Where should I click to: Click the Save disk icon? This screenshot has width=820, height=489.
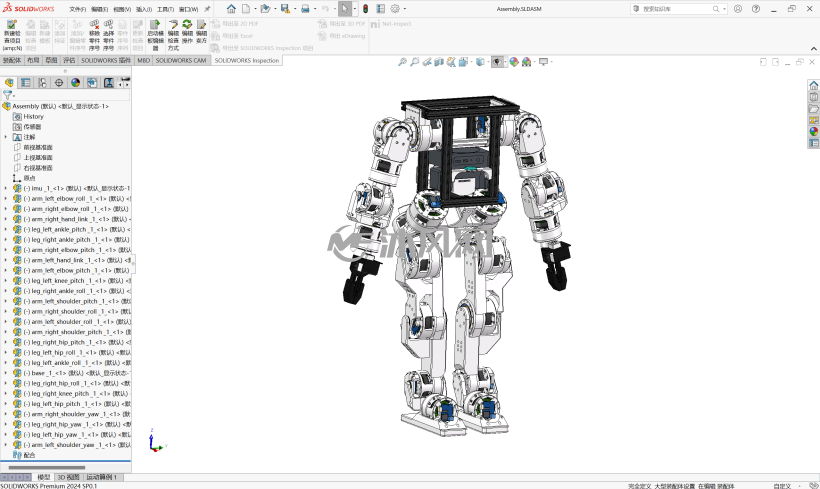click(x=285, y=9)
